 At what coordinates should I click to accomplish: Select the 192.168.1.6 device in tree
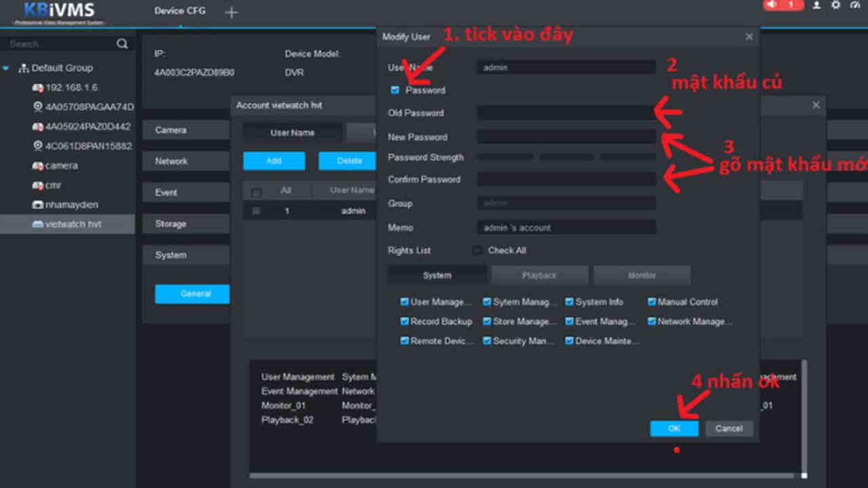point(72,88)
